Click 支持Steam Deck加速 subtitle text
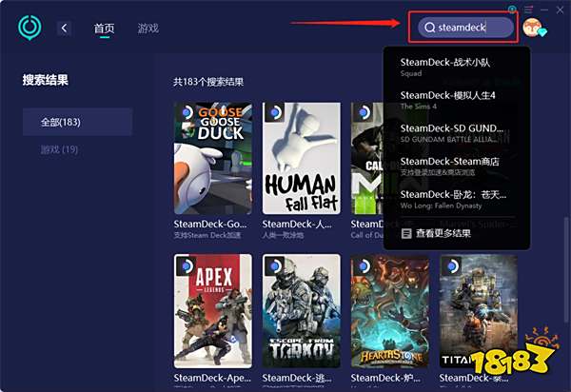The width and height of the screenshot is (571, 392). 207,235
